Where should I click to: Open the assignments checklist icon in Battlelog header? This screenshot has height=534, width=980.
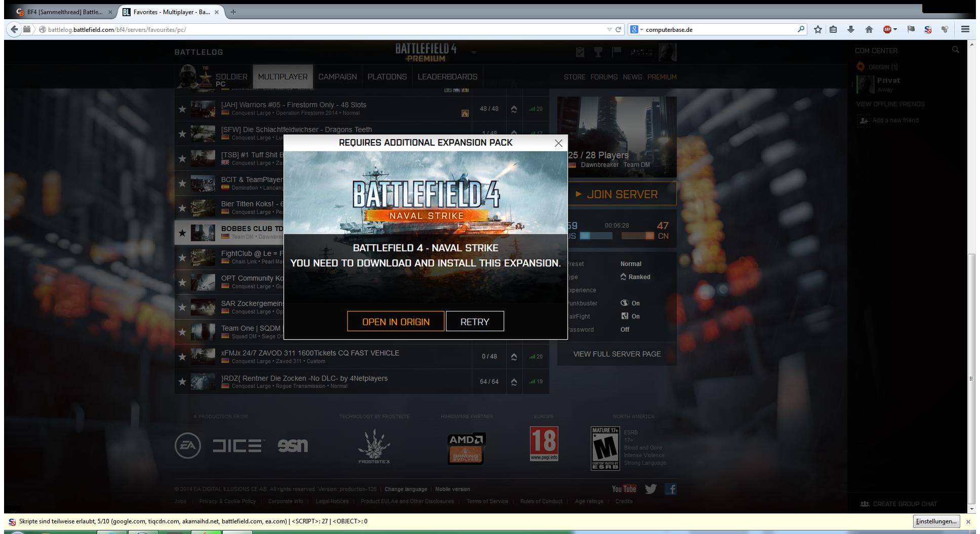coord(580,52)
